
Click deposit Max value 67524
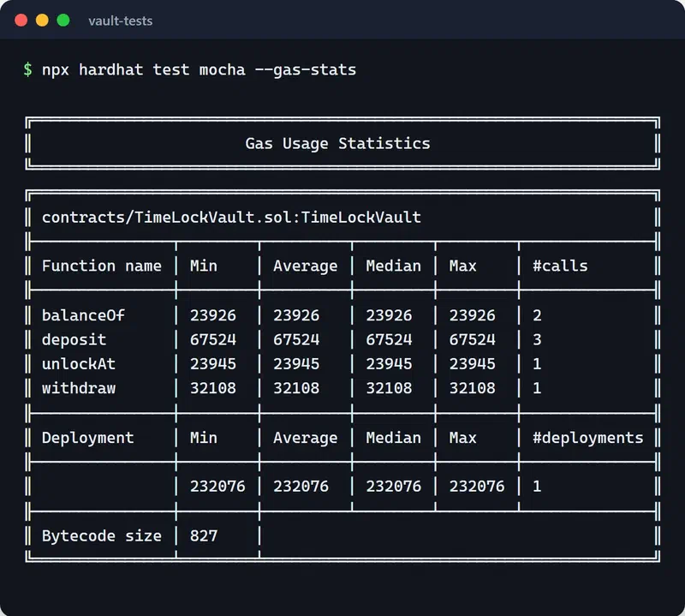point(473,339)
